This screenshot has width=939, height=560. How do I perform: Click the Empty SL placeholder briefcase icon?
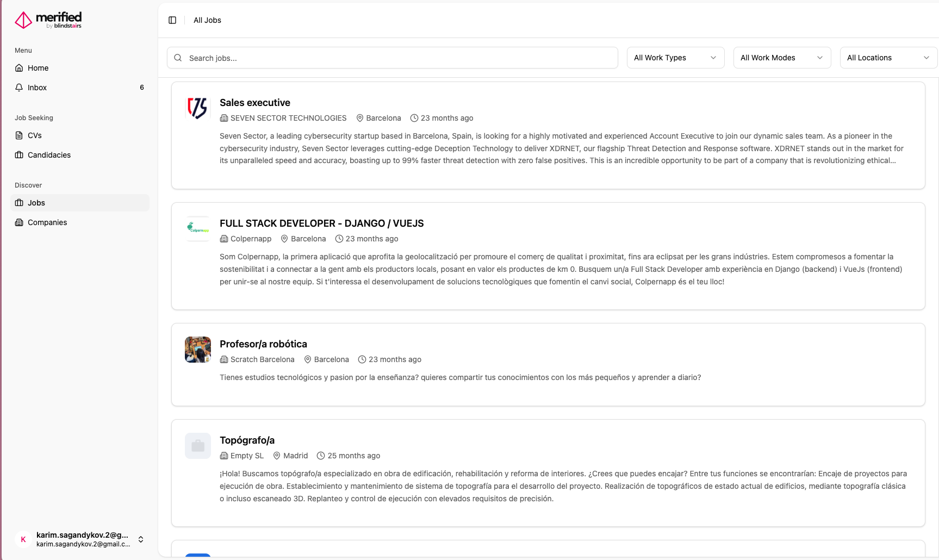[197, 446]
